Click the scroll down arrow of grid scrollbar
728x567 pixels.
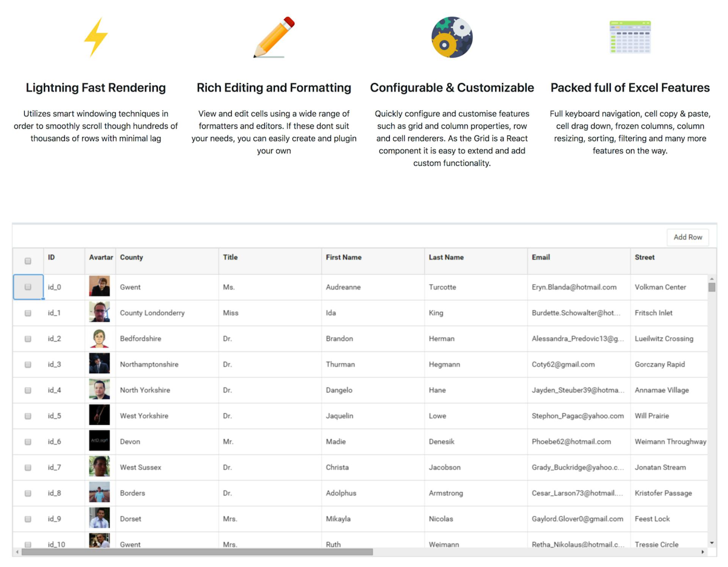click(712, 543)
